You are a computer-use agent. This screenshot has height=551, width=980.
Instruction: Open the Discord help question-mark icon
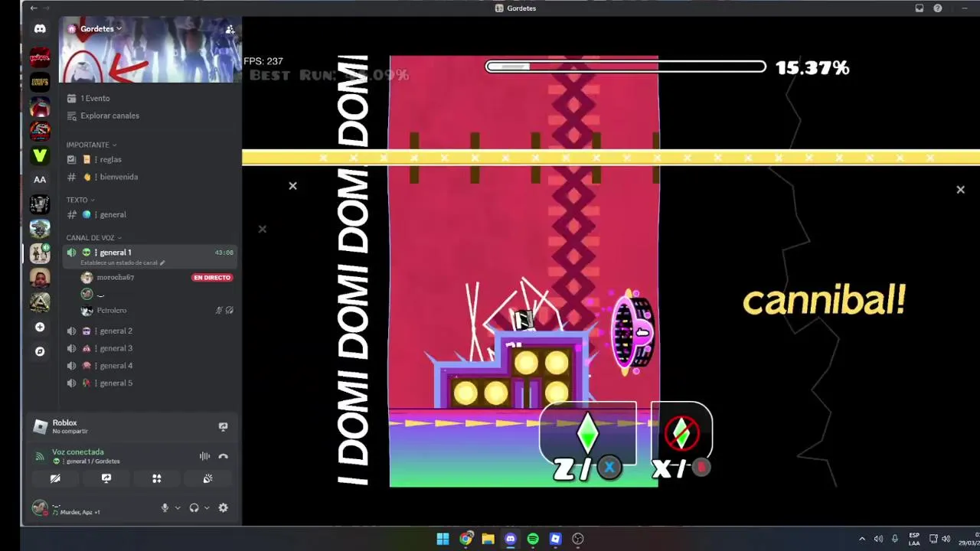938,8
